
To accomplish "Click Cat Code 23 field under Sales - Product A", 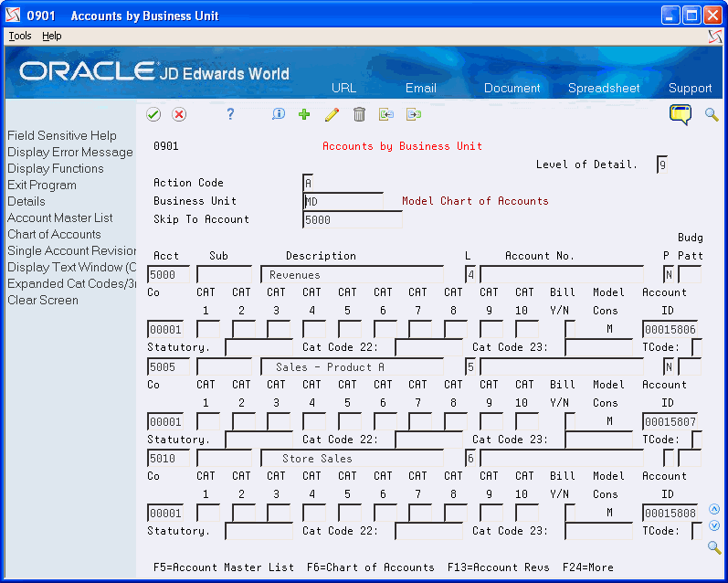I will (599, 440).
